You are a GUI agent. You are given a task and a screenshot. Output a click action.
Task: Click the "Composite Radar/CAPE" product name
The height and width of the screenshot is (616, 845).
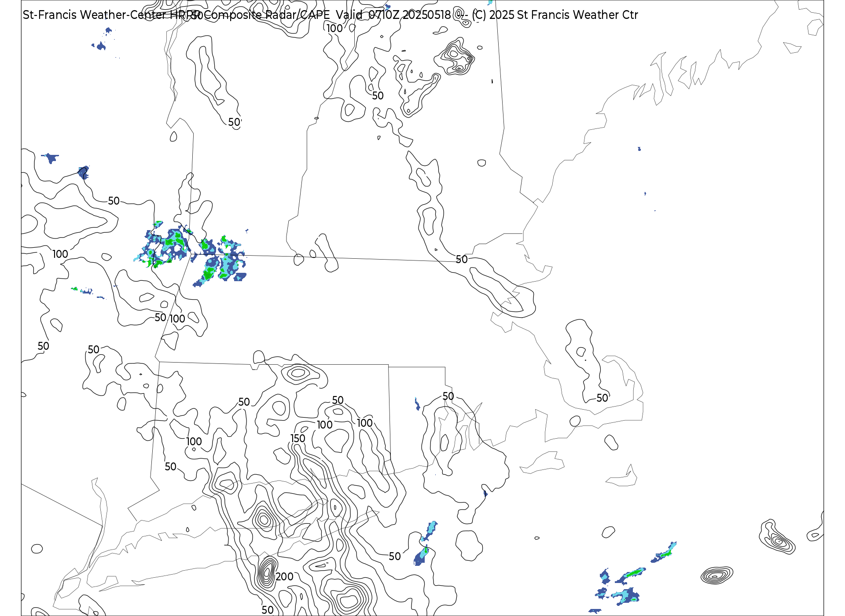click(267, 15)
